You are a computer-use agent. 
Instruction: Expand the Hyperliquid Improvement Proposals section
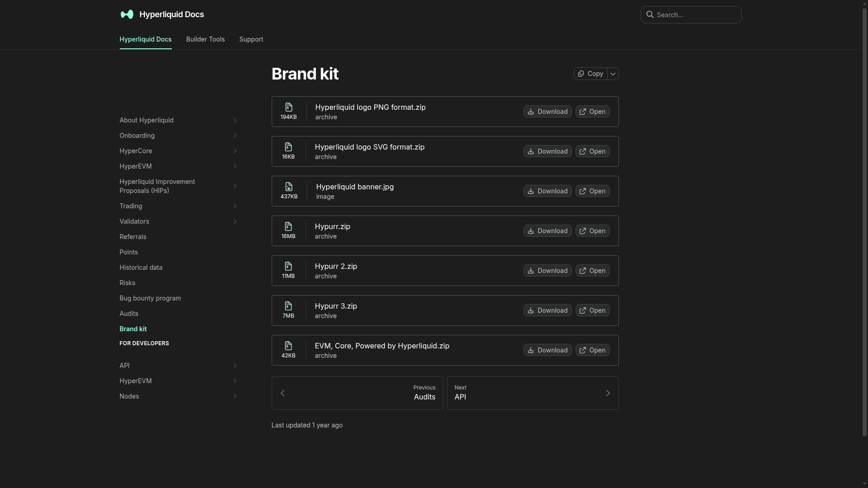tap(235, 186)
